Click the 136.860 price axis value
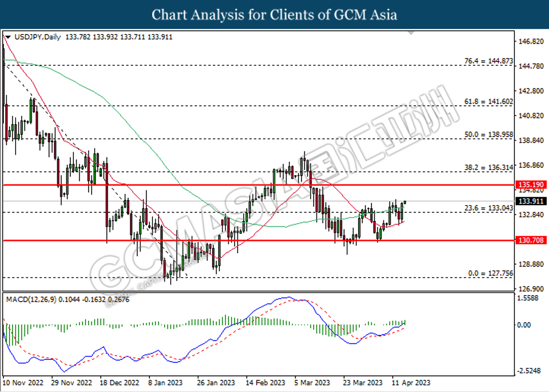 [x=531, y=165]
